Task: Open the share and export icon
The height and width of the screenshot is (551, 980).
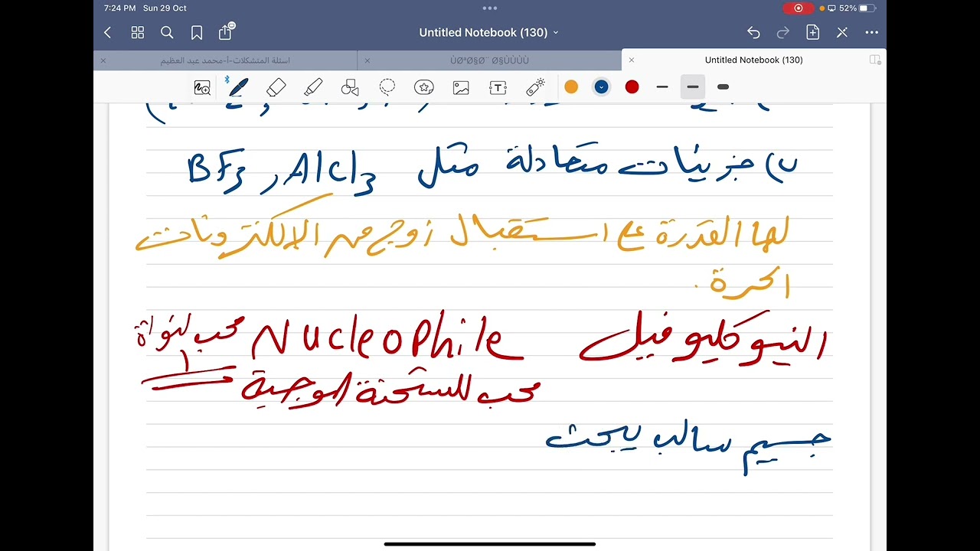Action: (226, 31)
